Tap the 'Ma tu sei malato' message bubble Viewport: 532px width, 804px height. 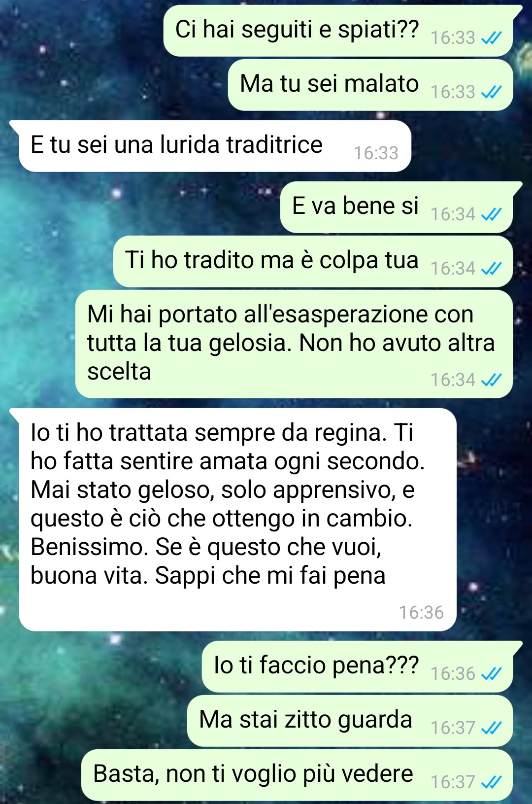click(x=370, y=85)
